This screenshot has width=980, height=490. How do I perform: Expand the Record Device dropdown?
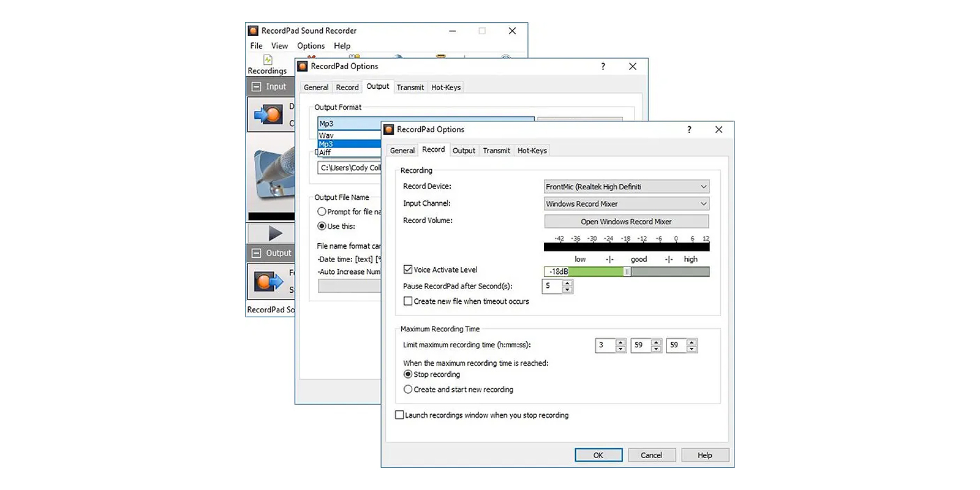click(627, 187)
